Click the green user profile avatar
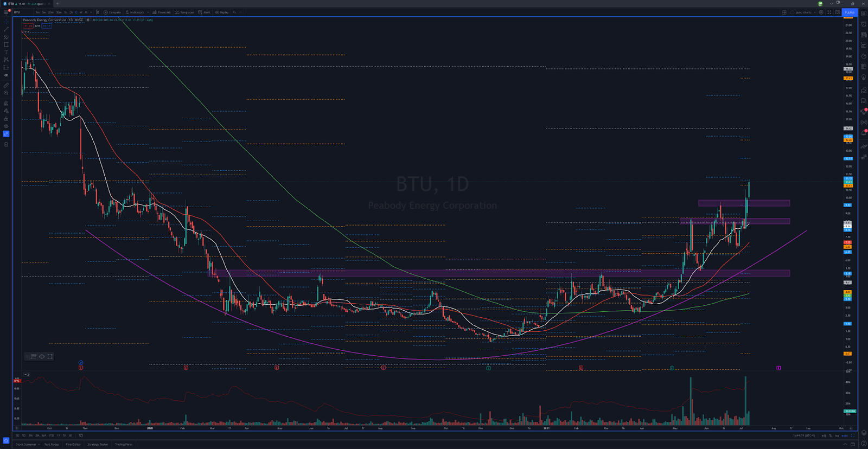 [x=820, y=4]
